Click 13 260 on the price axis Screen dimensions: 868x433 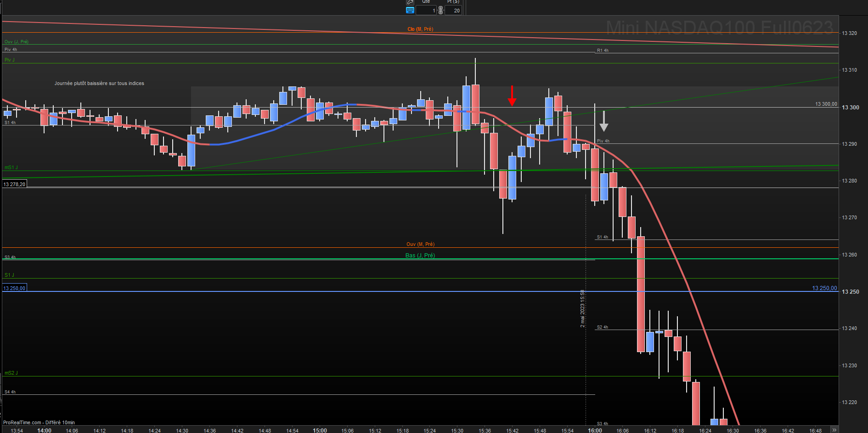(849, 255)
